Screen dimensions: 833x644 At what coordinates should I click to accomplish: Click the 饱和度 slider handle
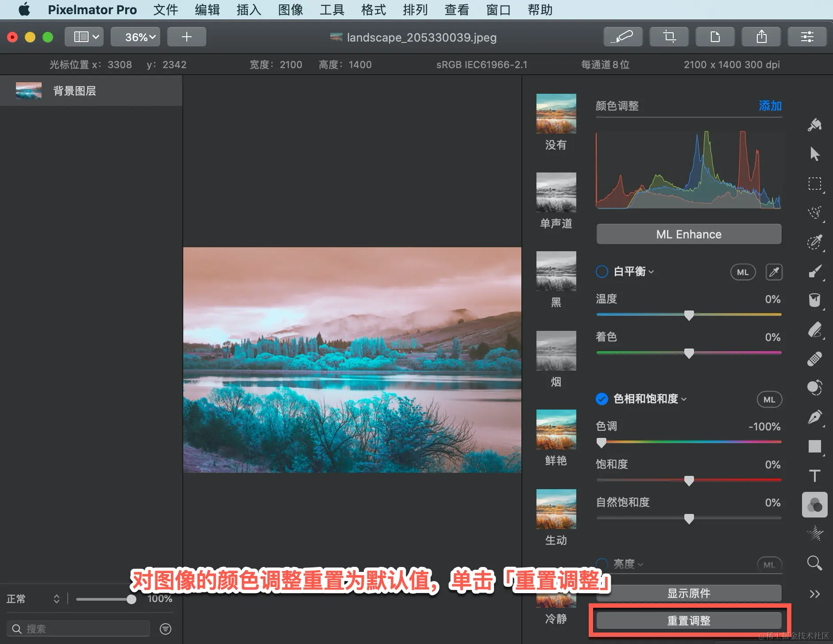point(689,481)
